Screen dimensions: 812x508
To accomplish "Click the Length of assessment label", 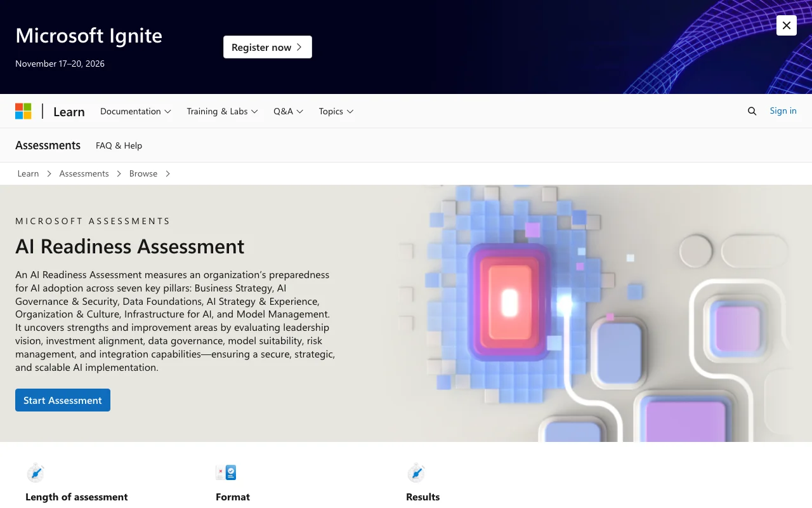I will pyautogui.click(x=77, y=497).
